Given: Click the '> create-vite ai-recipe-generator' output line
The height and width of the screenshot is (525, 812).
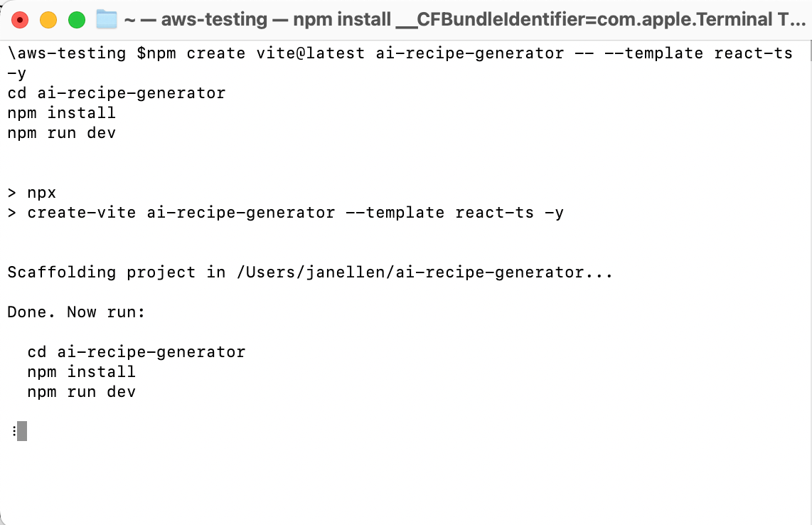Looking at the screenshot, I should pyautogui.click(x=285, y=213).
